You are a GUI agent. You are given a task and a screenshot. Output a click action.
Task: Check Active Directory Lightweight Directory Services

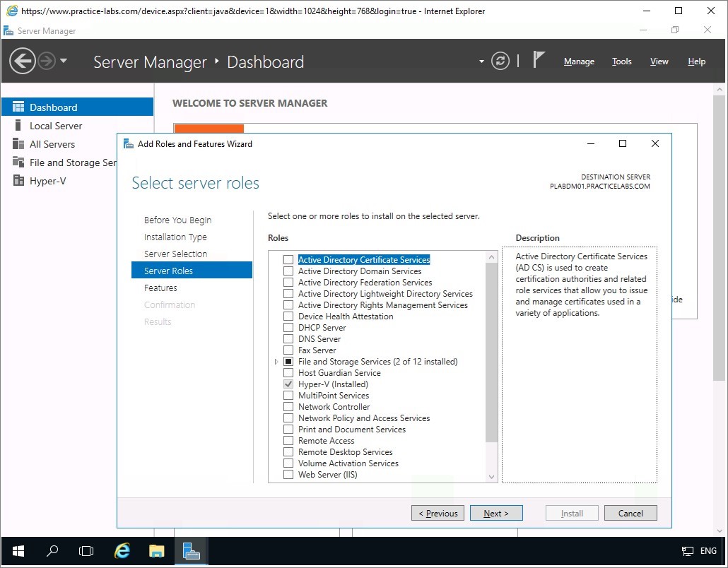click(288, 294)
